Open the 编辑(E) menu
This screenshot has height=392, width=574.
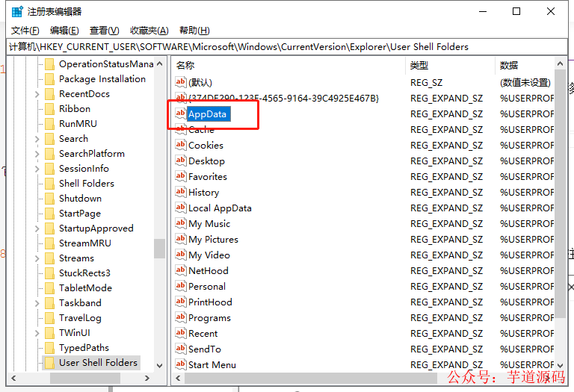(x=64, y=31)
